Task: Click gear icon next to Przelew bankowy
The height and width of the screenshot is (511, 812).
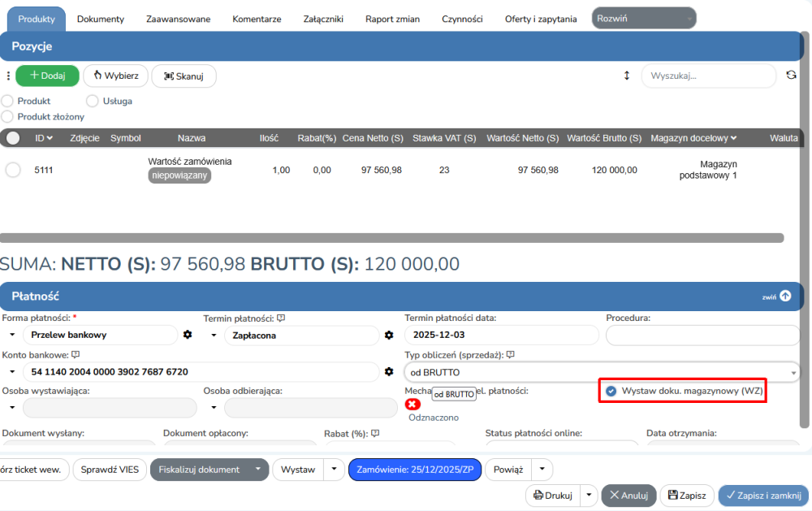Action: coord(188,335)
